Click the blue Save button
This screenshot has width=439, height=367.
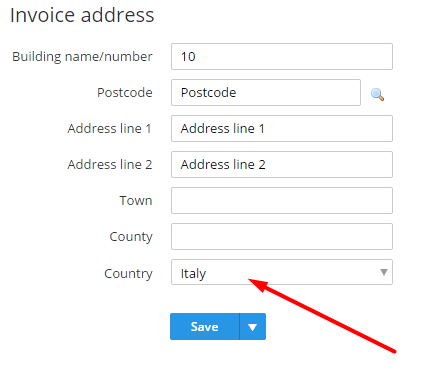point(205,326)
